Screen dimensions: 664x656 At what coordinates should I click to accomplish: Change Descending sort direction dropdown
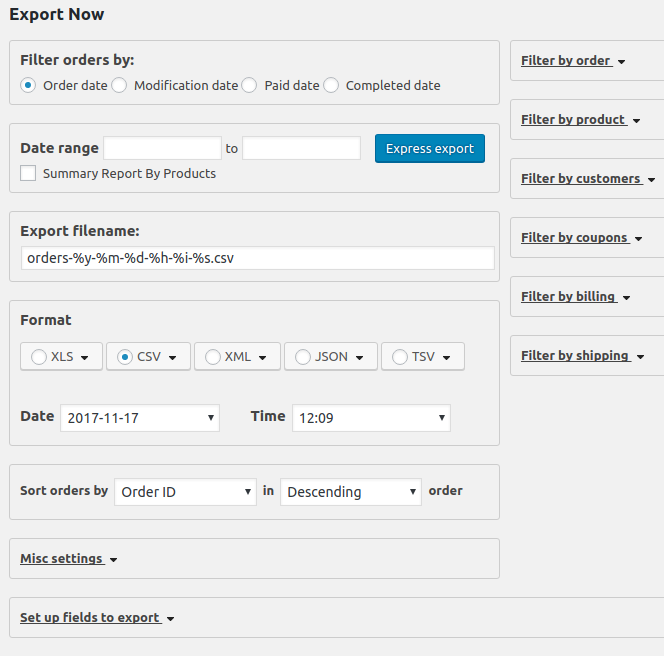coord(351,492)
